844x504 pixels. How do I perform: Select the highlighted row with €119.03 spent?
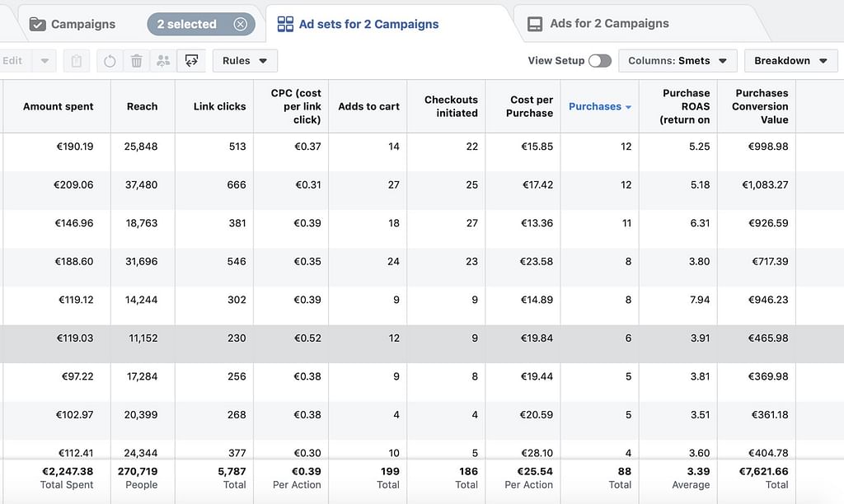[412, 338]
